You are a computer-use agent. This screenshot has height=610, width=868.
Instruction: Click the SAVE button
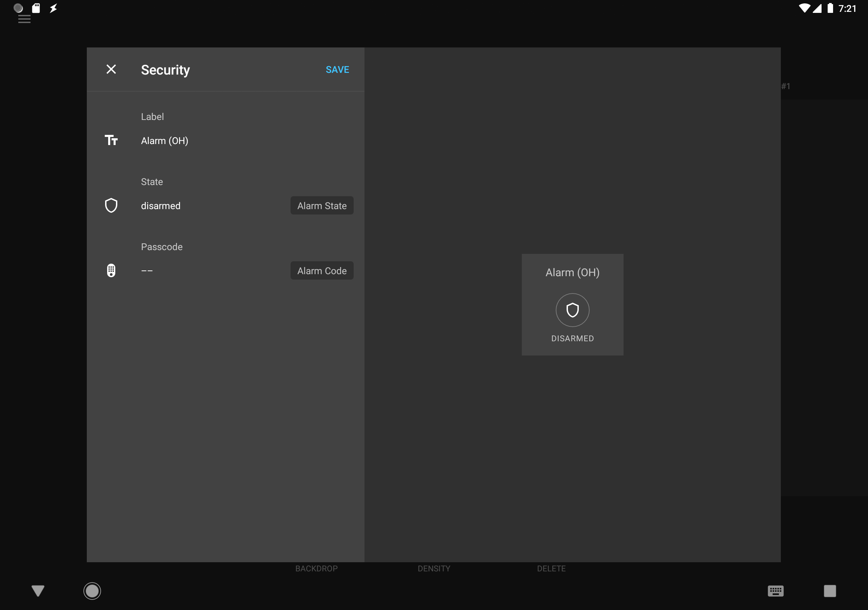[x=337, y=69]
